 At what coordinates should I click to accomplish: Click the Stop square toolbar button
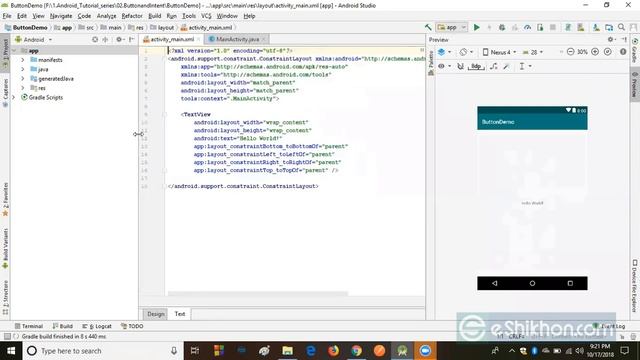tap(553, 27)
